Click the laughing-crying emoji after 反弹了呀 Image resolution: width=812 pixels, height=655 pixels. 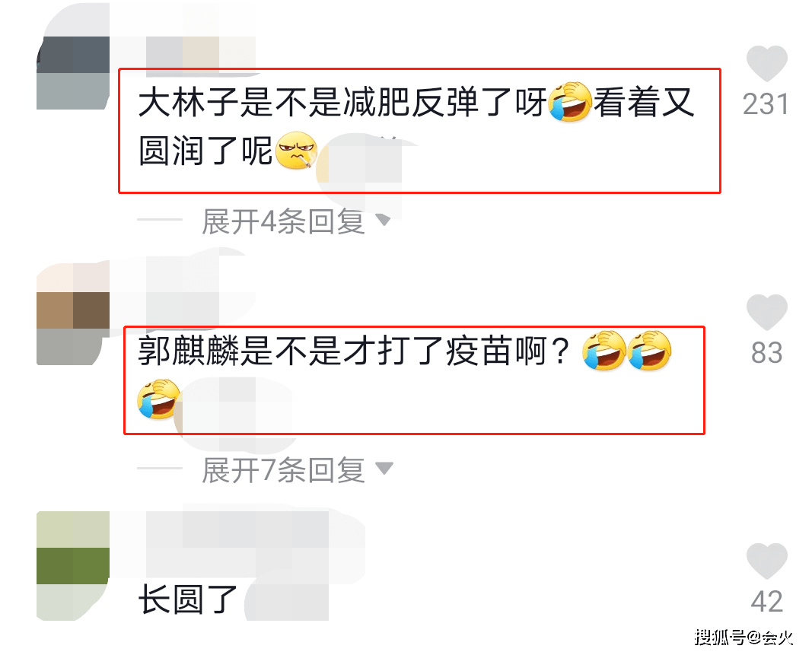(x=570, y=101)
